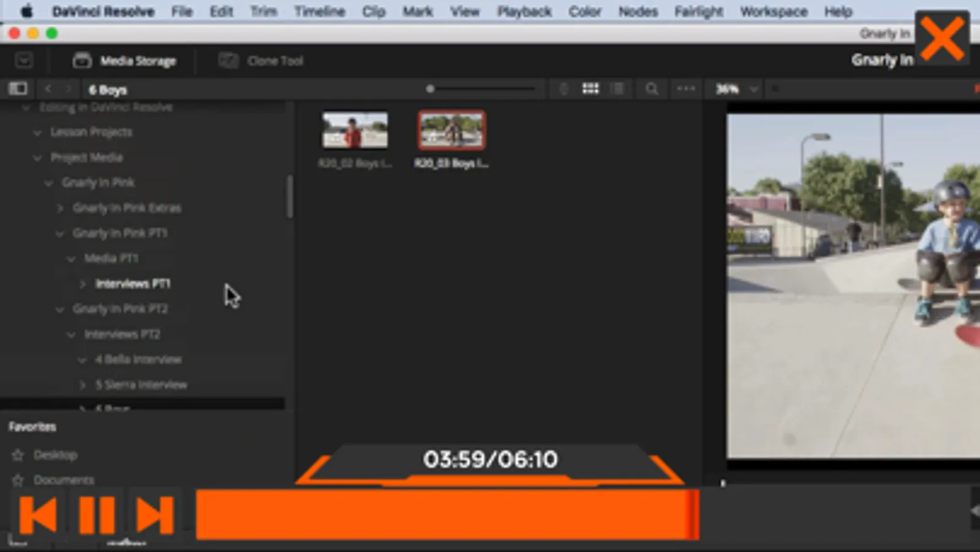The height and width of the screenshot is (552, 980).
Task: Expand the 5 Sierra Interview folder
Action: (x=82, y=385)
